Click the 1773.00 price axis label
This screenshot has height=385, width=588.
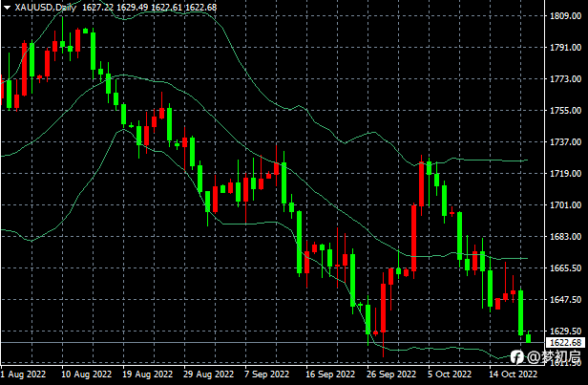tap(565, 78)
